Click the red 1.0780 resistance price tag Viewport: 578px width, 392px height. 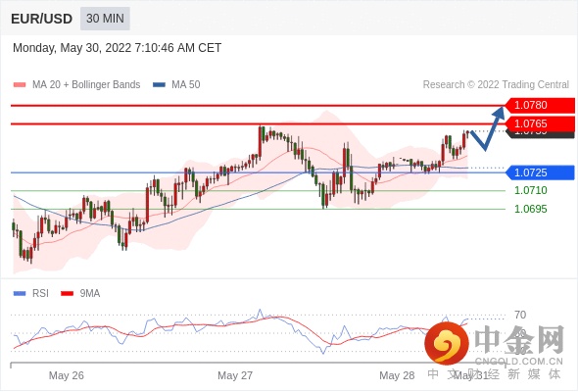(540, 105)
